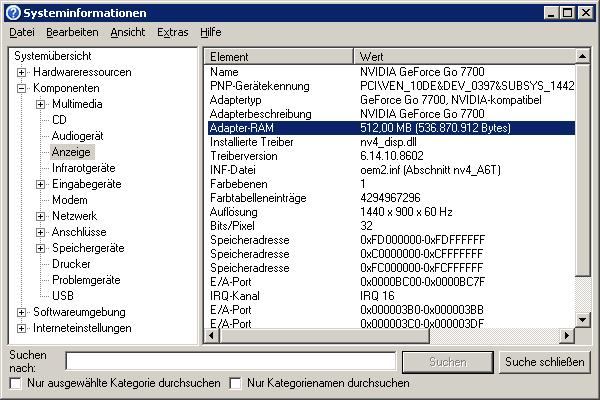Click the Suchen nach text field
Screen dimensions: 600x400
click(x=231, y=361)
